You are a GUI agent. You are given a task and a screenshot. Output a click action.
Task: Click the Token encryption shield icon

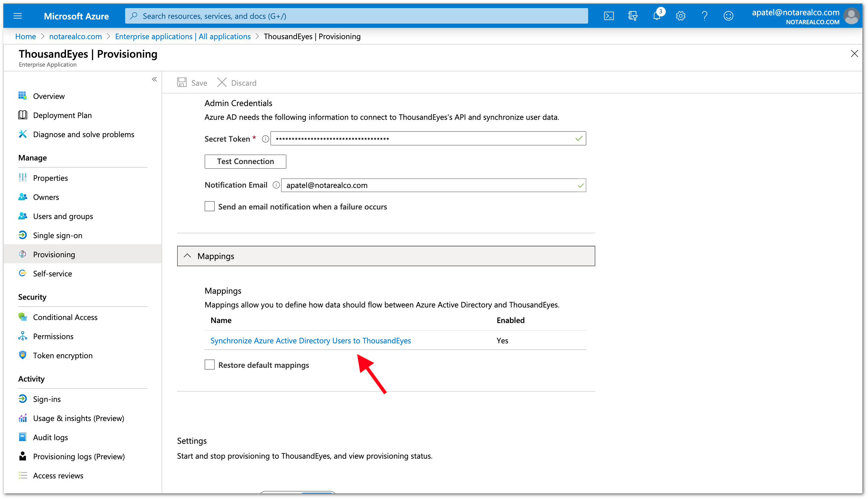click(x=23, y=355)
